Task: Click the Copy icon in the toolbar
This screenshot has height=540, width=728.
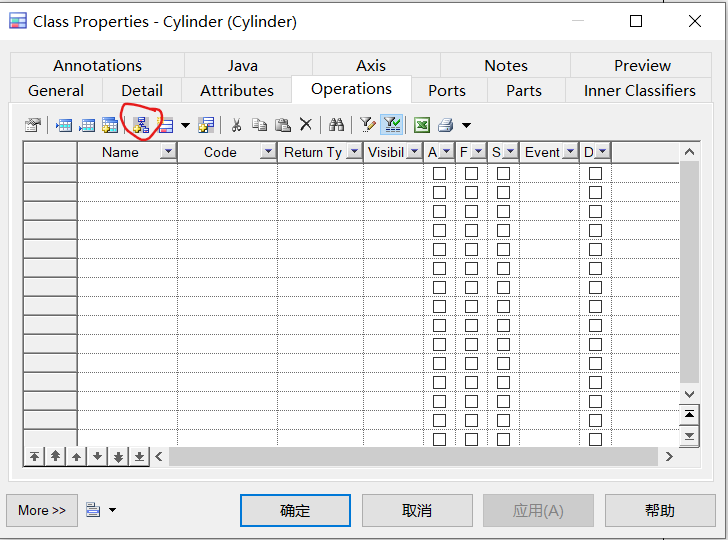Action: pyautogui.click(x=260, y=125)
